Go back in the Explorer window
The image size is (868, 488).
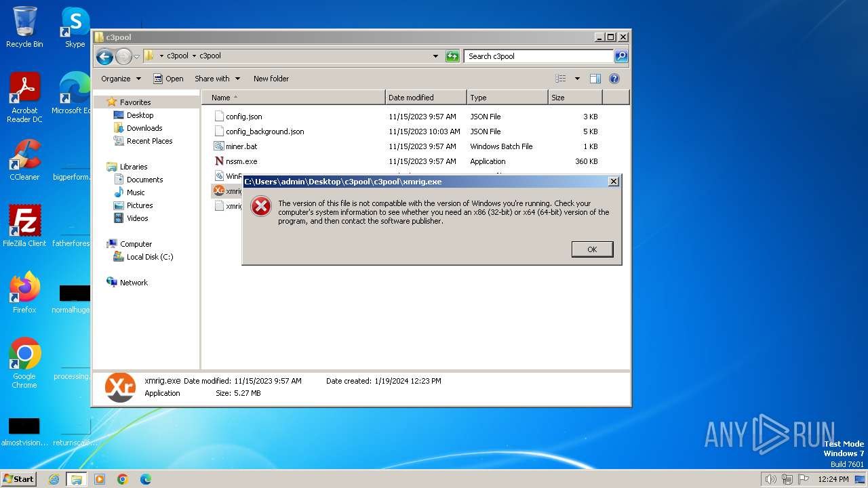tap(104, 56)
